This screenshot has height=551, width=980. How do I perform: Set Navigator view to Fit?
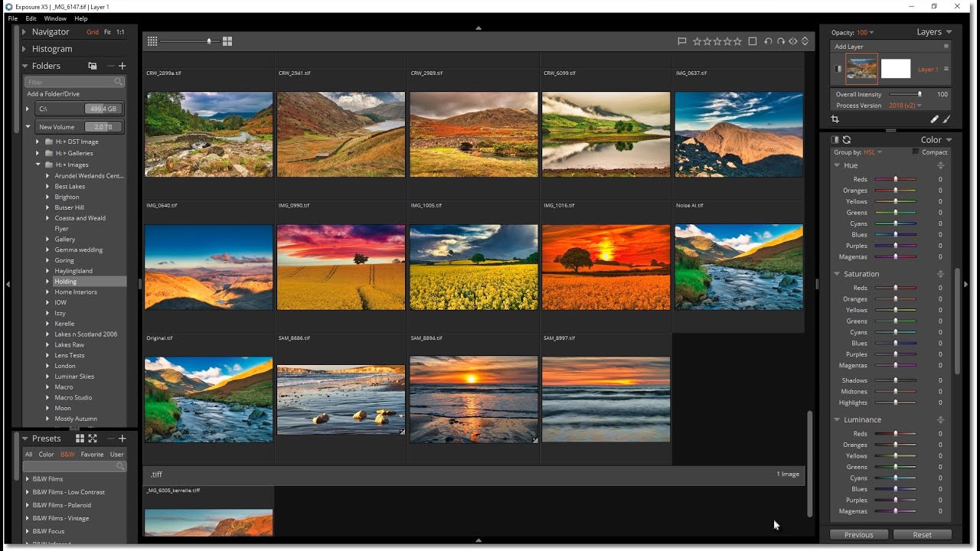tap(108, 32)
